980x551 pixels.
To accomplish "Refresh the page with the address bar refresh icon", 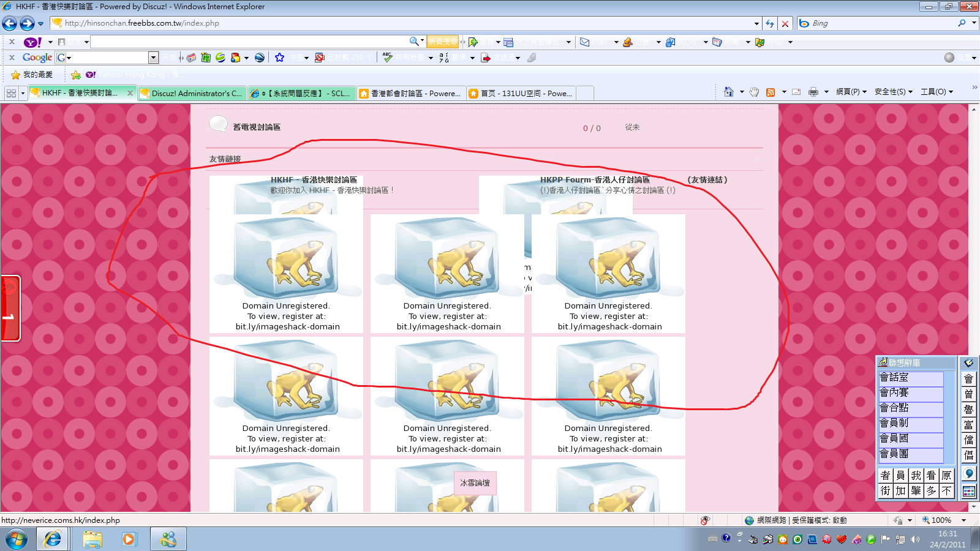I will coord(770,23).
